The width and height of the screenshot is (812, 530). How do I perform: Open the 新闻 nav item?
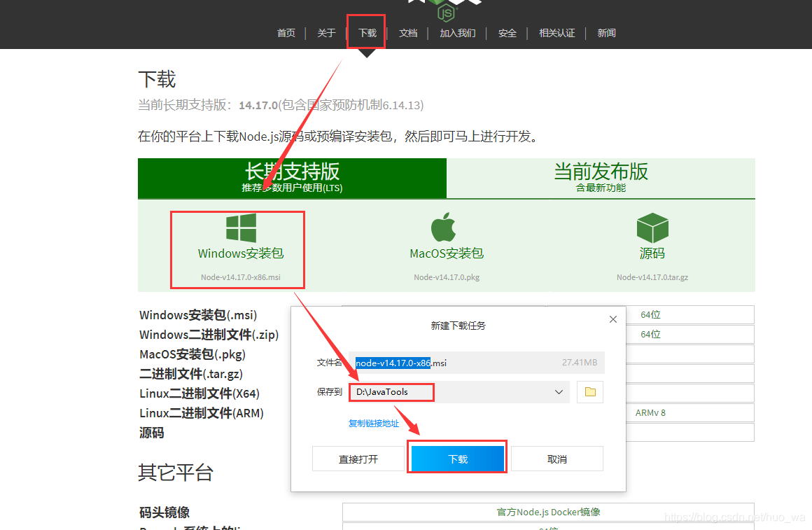[606, 33]
